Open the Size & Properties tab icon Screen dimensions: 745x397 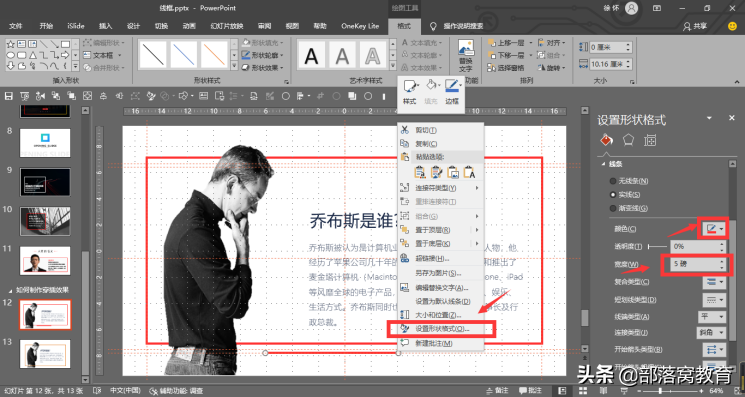[650, 140]
